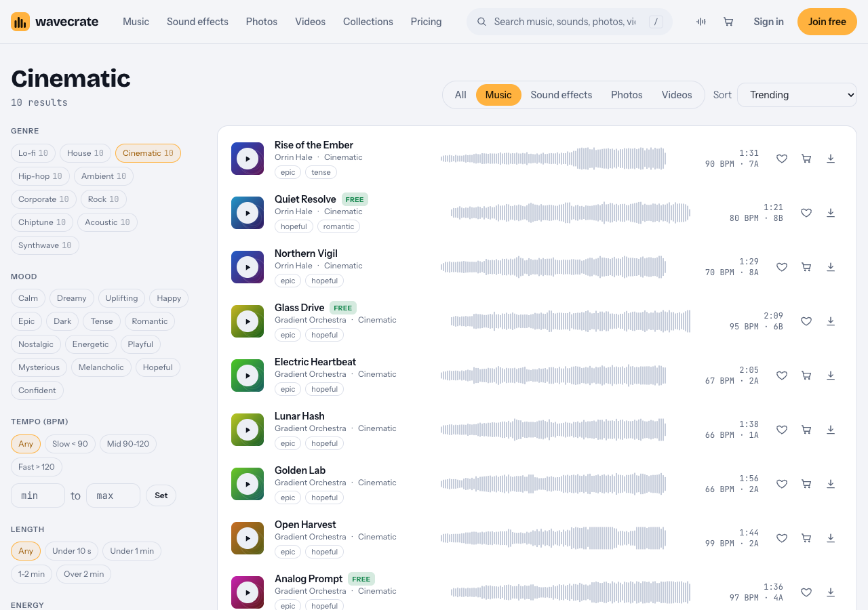Favorite the Analog Prompt track
Image resolution: width=868 pixels, height=610 pixels.
(806, 592)
